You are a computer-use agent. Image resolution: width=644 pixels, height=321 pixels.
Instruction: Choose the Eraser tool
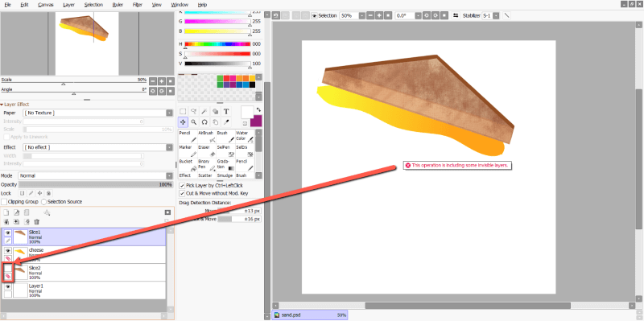pos(207,150)
